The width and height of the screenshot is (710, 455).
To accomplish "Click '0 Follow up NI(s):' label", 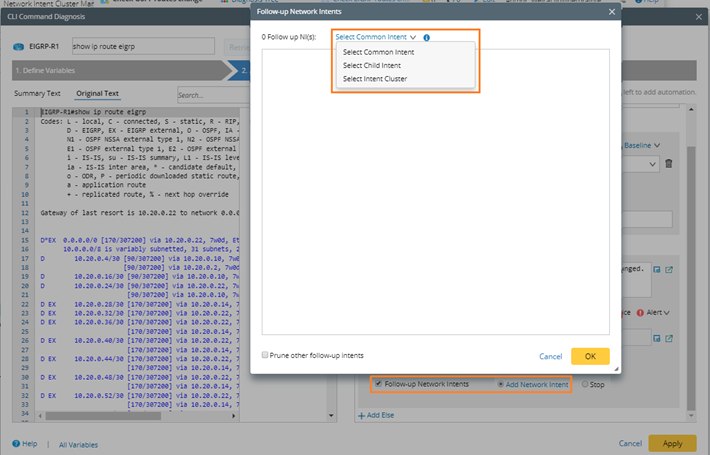I will (x=288, y=37).
